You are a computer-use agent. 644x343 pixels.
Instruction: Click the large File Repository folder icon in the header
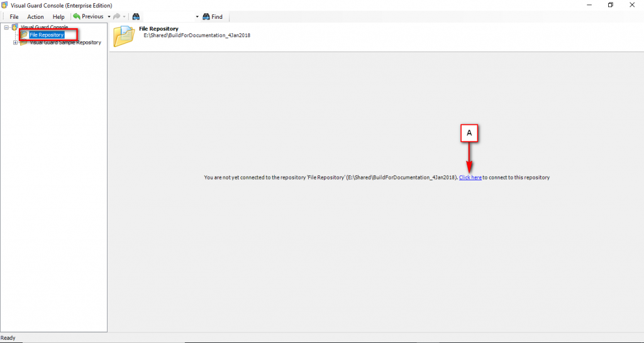point(124,36)
